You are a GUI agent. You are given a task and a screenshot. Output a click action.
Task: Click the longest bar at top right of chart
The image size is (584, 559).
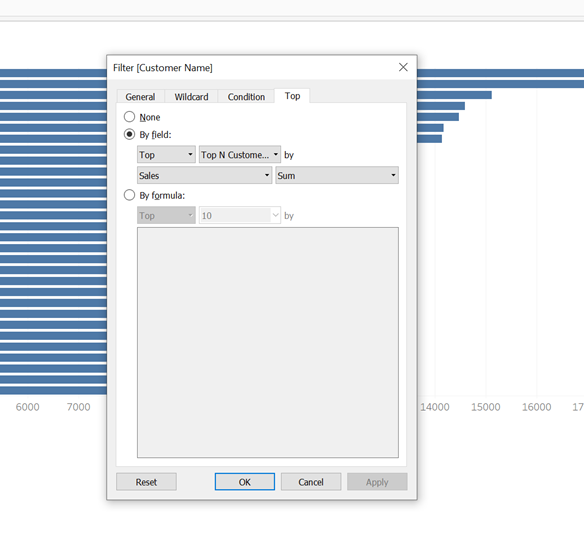pyautogui.click(x=501, y=73)
